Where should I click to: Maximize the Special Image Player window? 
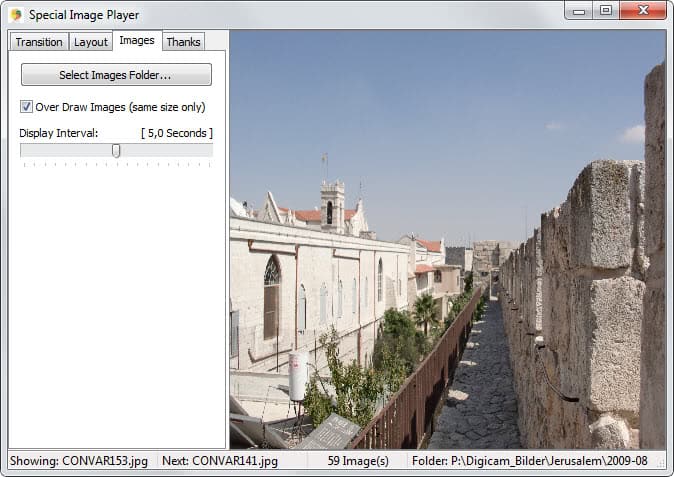coord(606,11)
